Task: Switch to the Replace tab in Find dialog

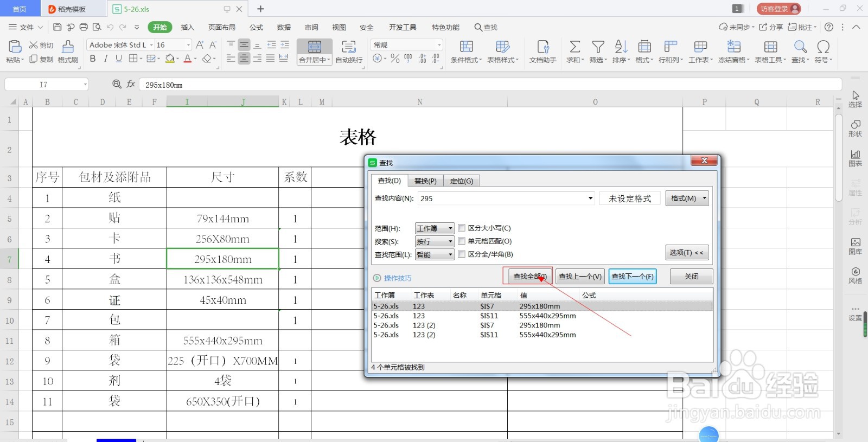Action: coord(425,181)
